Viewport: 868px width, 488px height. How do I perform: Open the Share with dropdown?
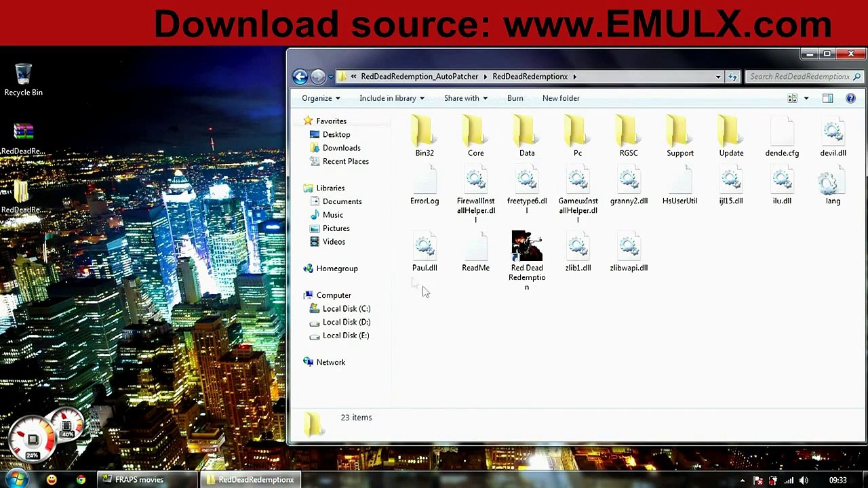point(465,98)
